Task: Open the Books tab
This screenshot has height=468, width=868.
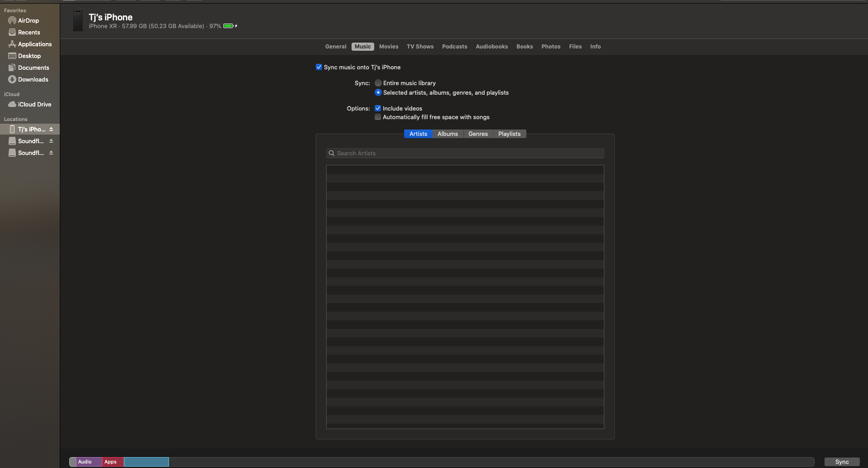Action: (x=525, y=47)
